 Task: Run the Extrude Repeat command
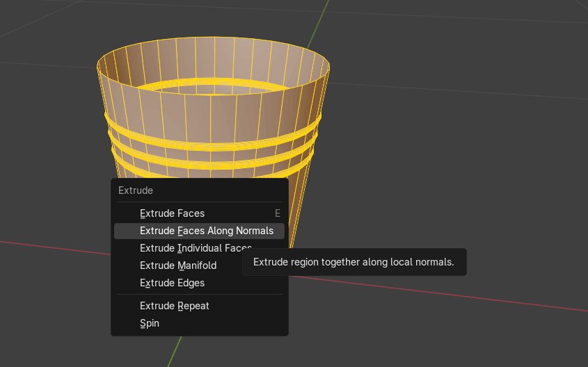point(174,306)
